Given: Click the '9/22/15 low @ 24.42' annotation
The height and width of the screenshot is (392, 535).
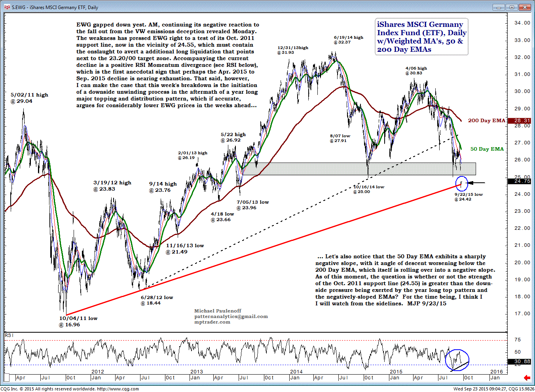Looking at the screenshot, I should (469, 197).
